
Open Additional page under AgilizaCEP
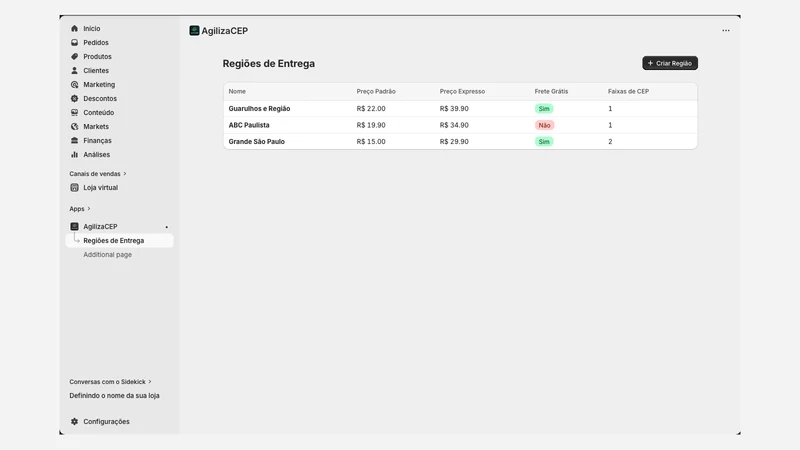(108, 255)
